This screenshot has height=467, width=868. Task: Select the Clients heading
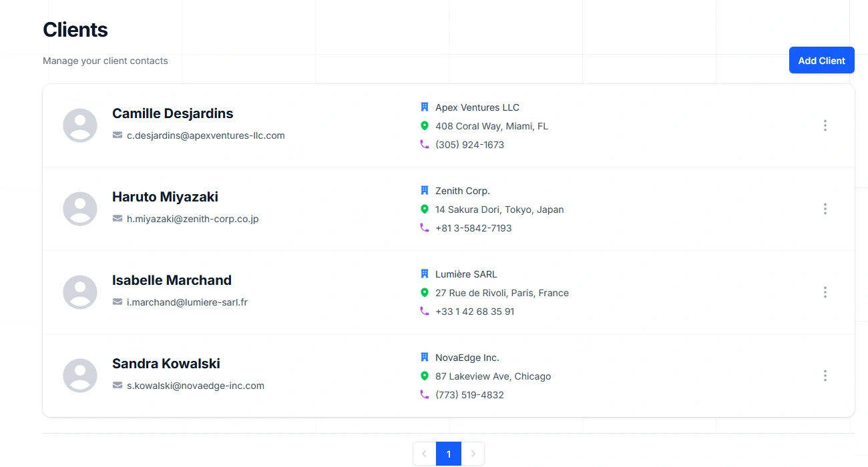pos(75,29)
